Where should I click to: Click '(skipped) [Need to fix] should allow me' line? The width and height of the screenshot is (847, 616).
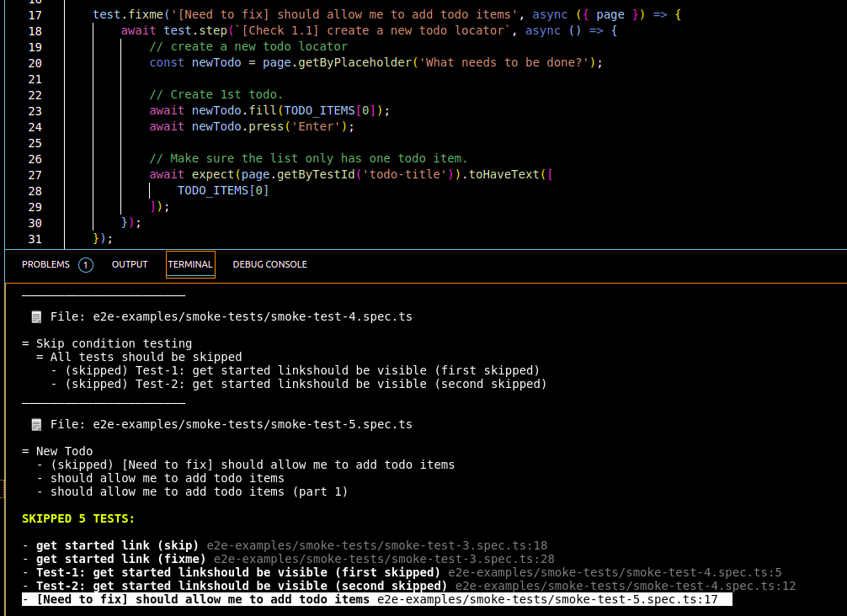[x=253, y=465]
